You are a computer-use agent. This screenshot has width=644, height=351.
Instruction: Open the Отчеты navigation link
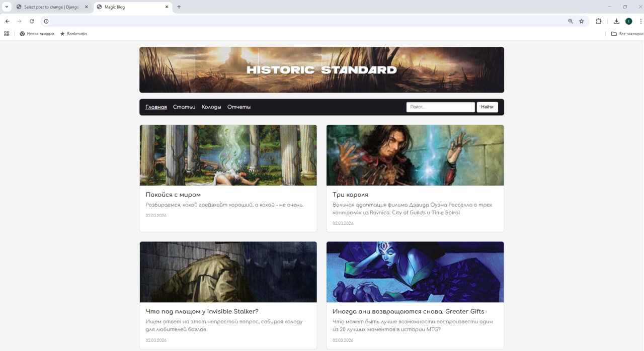click(x=238, y=107)
